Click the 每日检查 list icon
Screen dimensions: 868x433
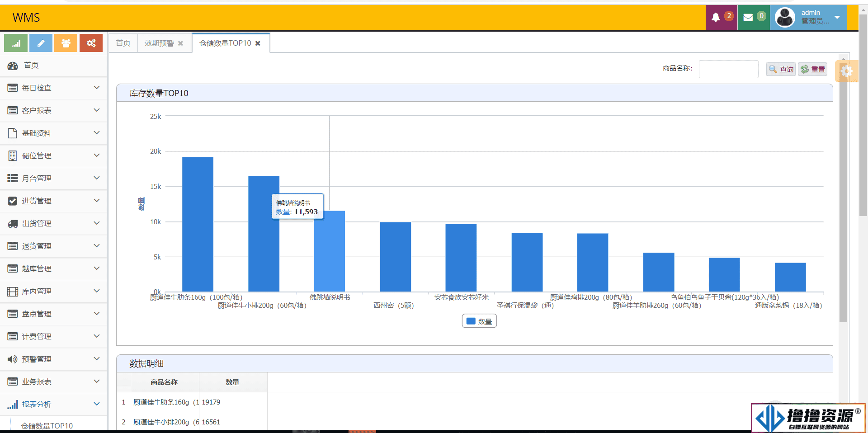coord(13,88)
